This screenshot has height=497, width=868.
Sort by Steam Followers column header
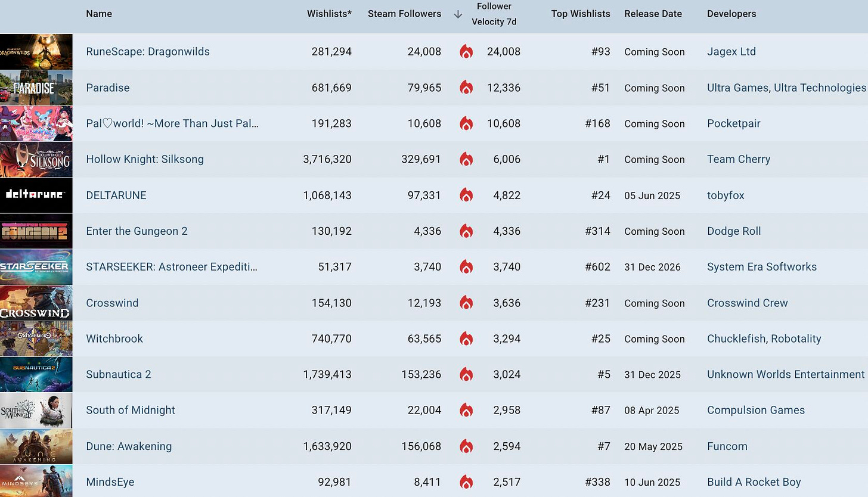pyautogui.click(x=404, y=14)
